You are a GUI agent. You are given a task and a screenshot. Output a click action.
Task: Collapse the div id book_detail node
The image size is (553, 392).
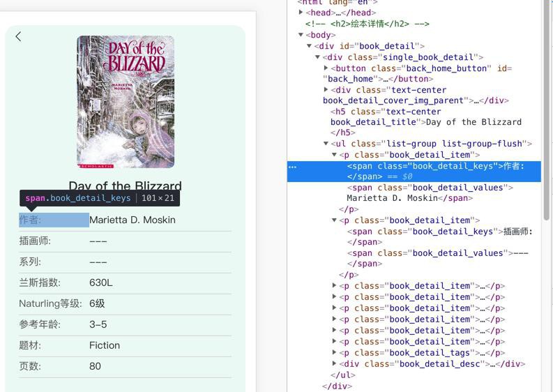pos(309,46)
